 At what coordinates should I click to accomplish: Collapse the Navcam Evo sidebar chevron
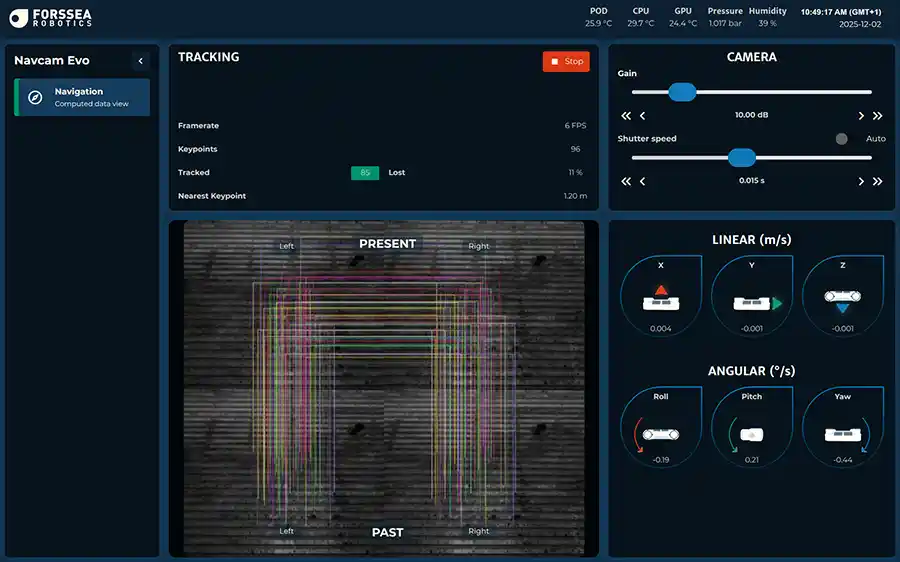tap(141, 61)
